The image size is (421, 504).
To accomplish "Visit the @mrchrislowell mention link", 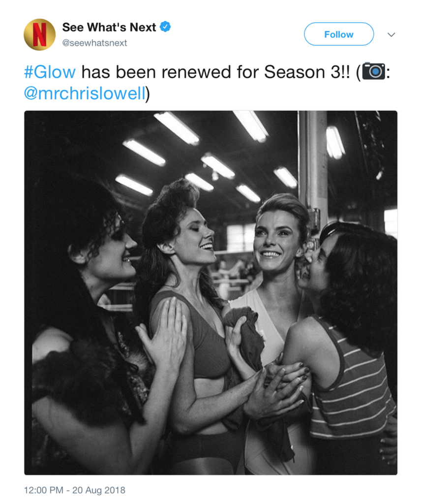I will 85,94.
